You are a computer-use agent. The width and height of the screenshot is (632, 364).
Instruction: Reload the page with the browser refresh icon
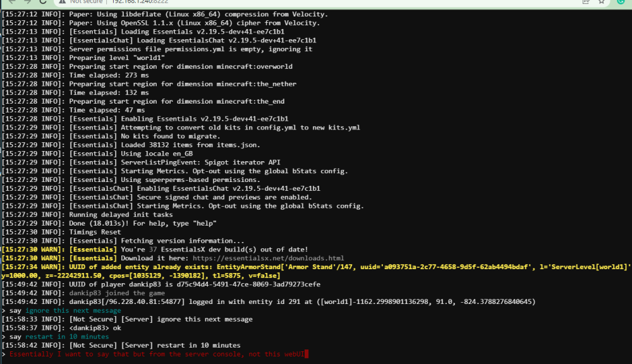coord(43,2)
